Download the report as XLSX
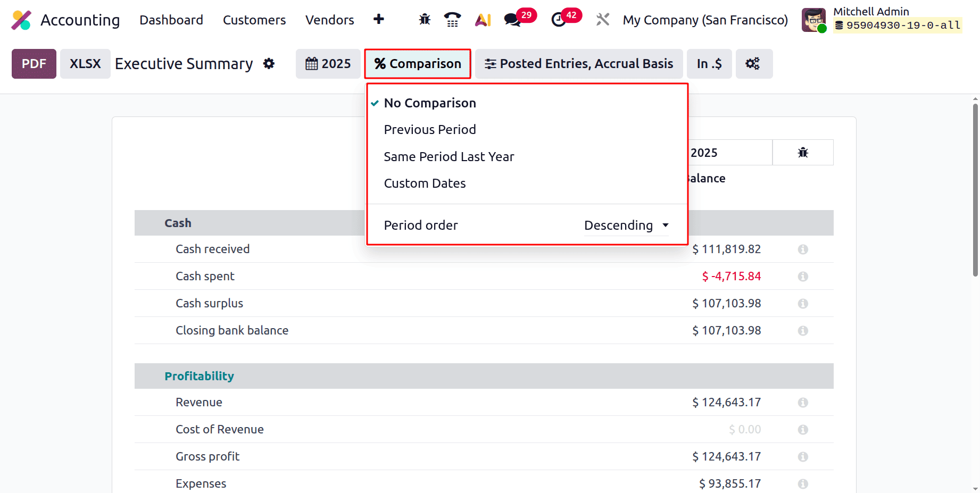Screen dimensions: 980x493 [85, 63]
